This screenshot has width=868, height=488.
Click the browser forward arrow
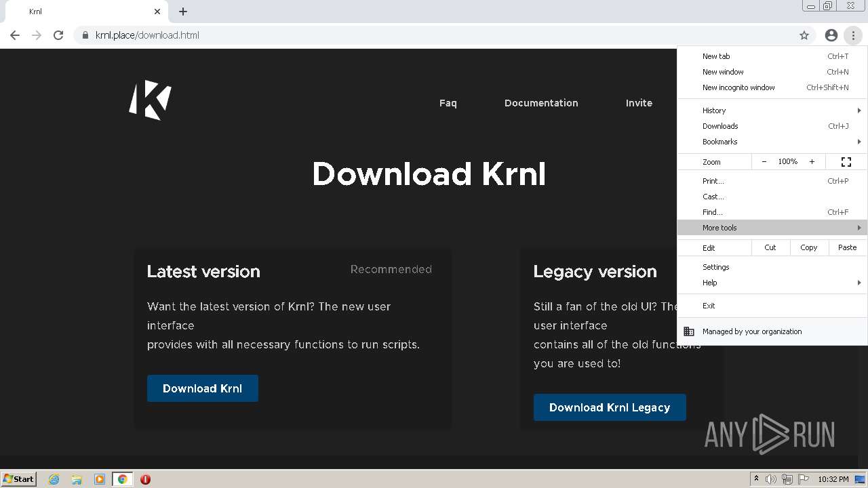point(37,35)
